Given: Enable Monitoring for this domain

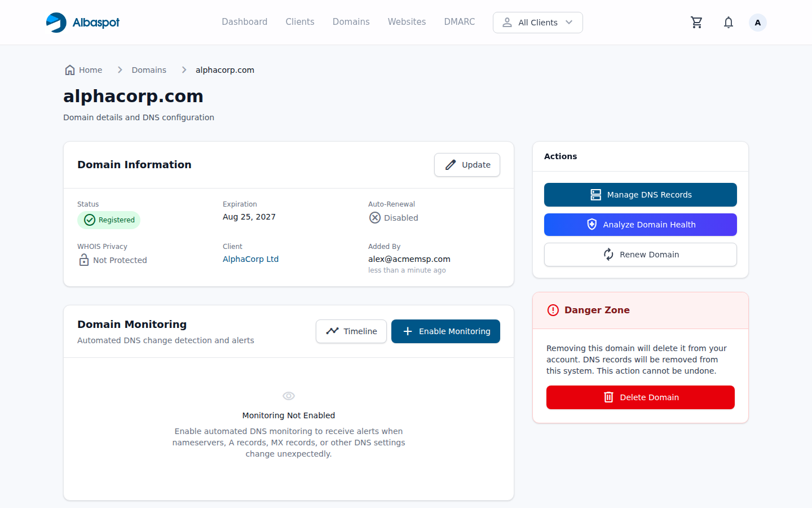Looking at the screenshot, I should [445, 331].
